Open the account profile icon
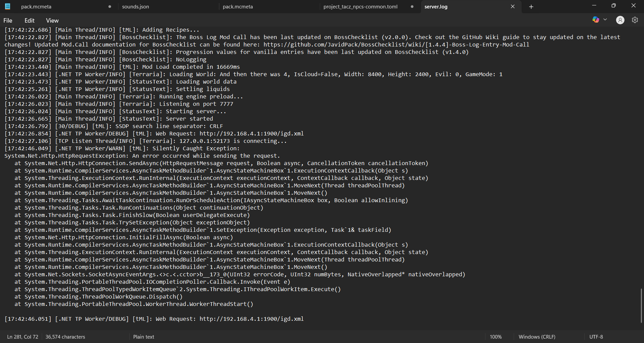The width and height of the screenshot is (644, 343). 620,20
